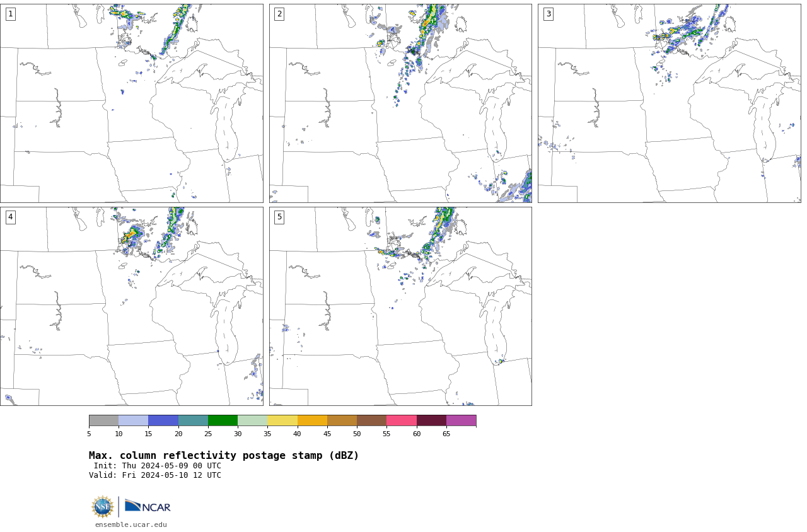807x532 pixels.
Task: Click the gray 5-10 dBZ color swatch
Action: pyautogui.click(x=103, y=420)
